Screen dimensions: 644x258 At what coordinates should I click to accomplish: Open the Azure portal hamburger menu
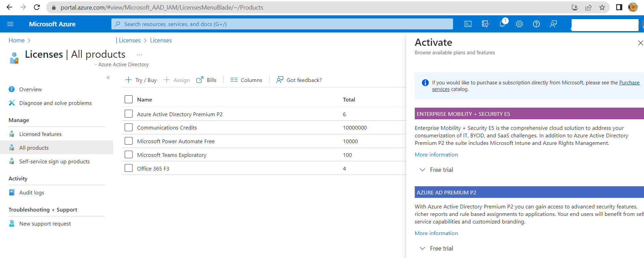[10, 24]
